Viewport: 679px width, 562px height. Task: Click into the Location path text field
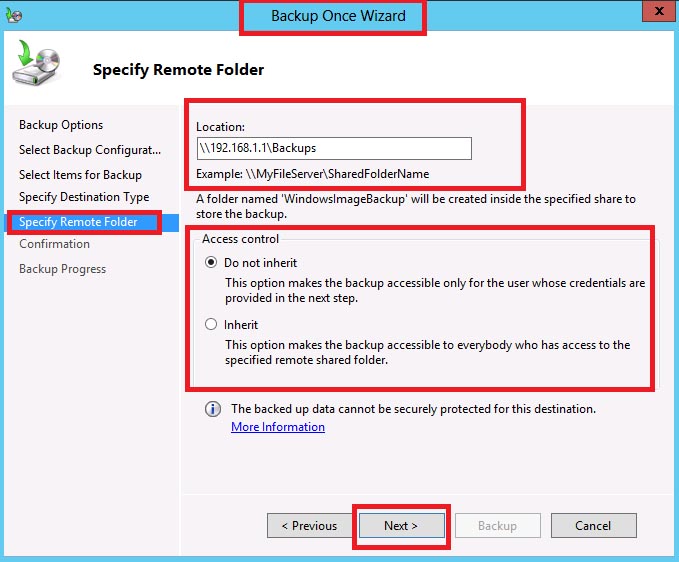click(333, 148)
